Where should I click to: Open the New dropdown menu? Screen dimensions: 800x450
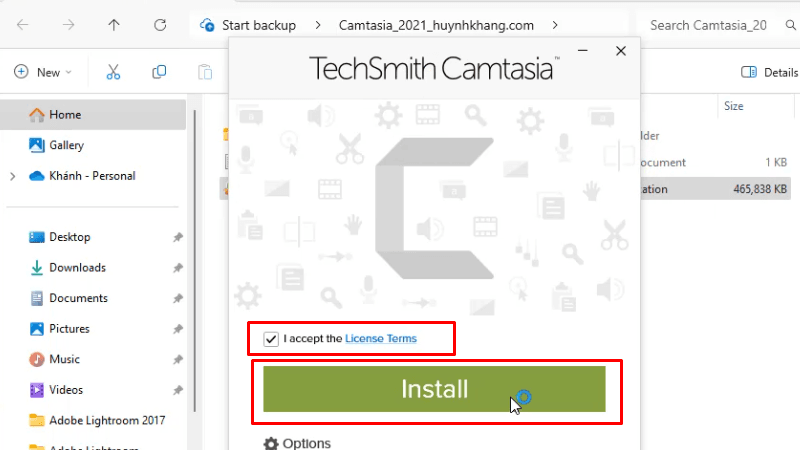(x=43, y=72)
